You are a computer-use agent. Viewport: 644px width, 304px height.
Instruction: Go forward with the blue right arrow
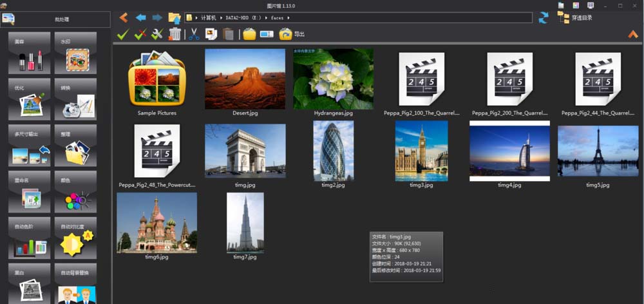click(157, 17)
